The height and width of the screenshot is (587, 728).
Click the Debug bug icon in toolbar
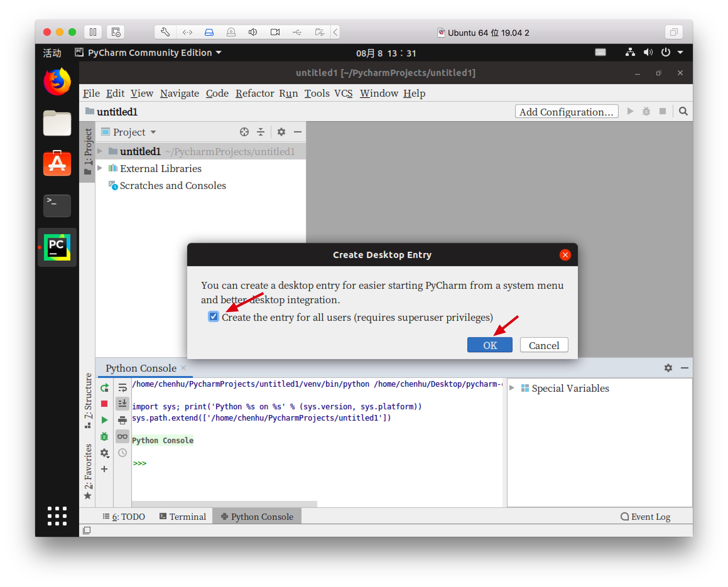[x=646, y=111]
